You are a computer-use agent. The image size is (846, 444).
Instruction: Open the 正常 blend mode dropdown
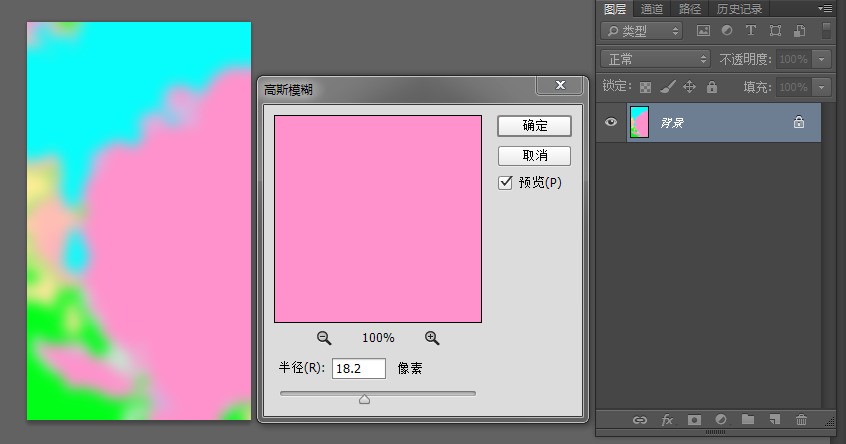click(656, 59)
